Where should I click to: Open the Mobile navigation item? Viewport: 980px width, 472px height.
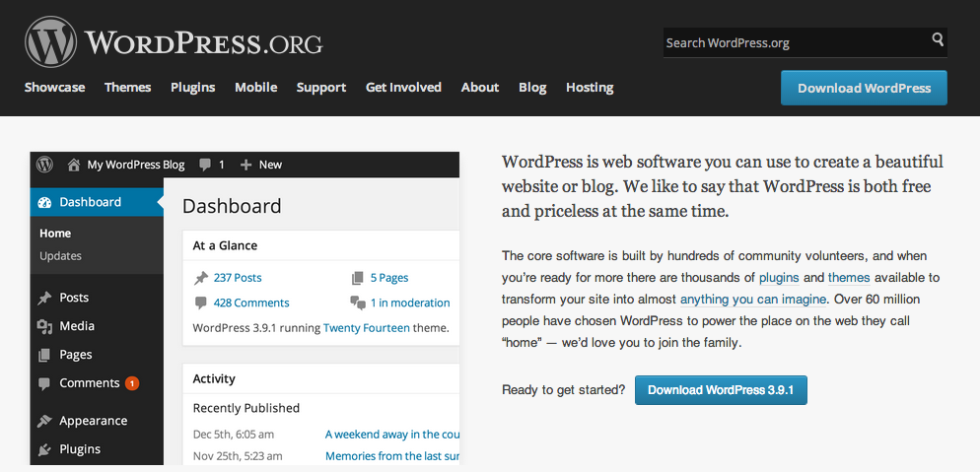pos(255,88)
